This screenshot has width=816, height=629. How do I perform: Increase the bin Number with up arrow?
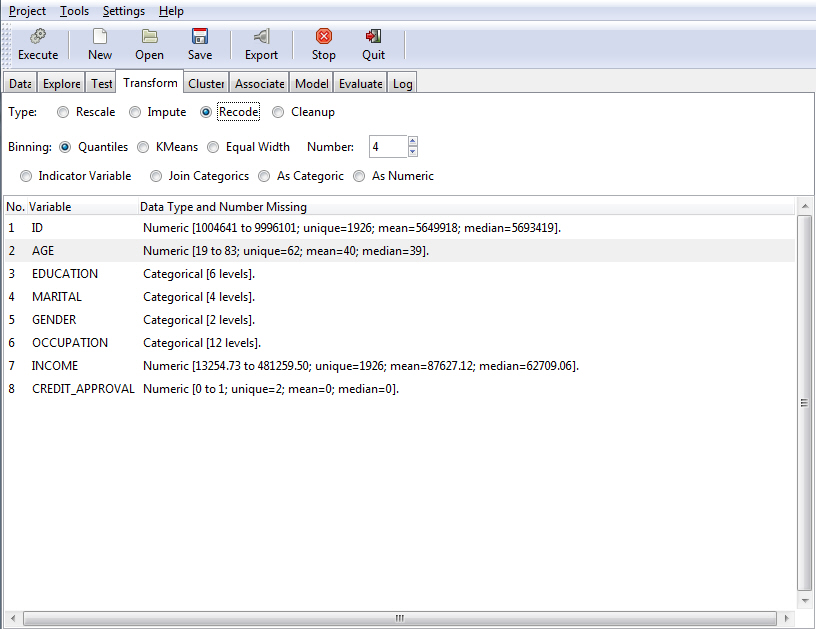click(413, 141)
